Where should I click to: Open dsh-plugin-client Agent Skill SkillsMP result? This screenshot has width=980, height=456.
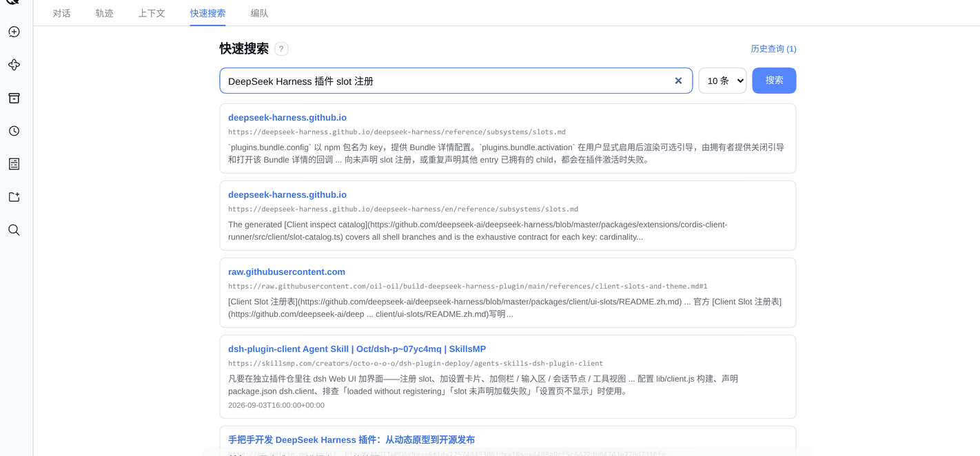[x=357, y=349]
